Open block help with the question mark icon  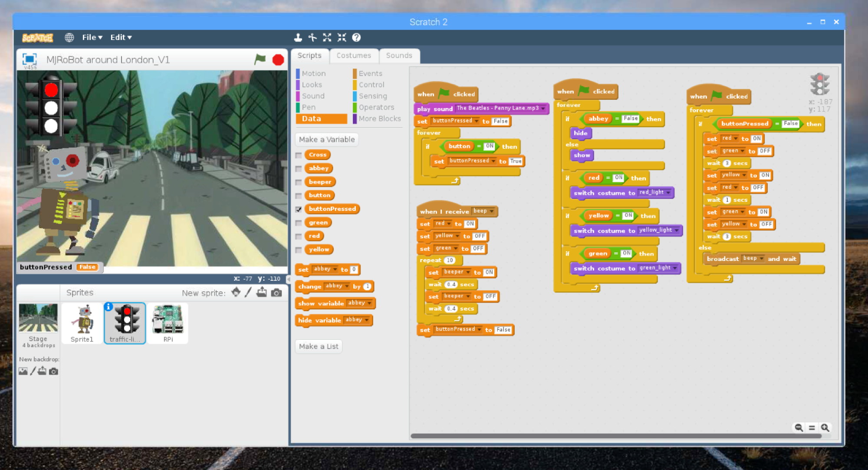click(x=356, y=38)
